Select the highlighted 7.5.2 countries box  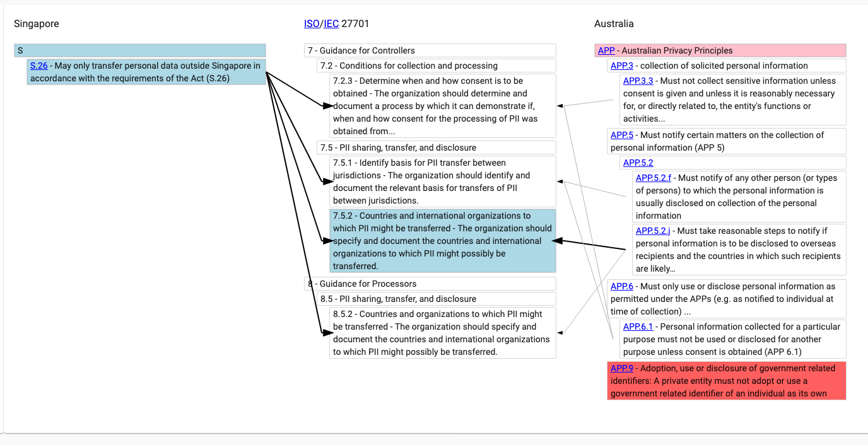pyautogui.click(x=443, y=241)
